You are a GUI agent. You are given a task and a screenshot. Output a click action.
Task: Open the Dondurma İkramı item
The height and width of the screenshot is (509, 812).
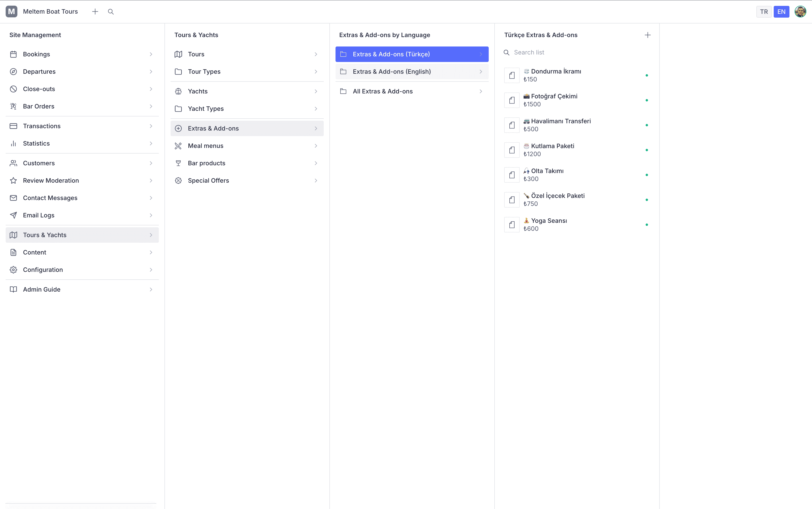click(x=577, y=75)
